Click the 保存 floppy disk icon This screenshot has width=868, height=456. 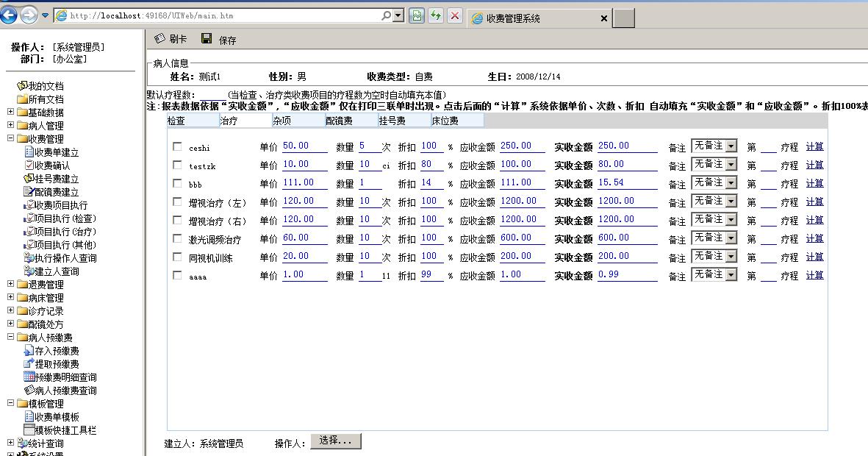[207, 38]
